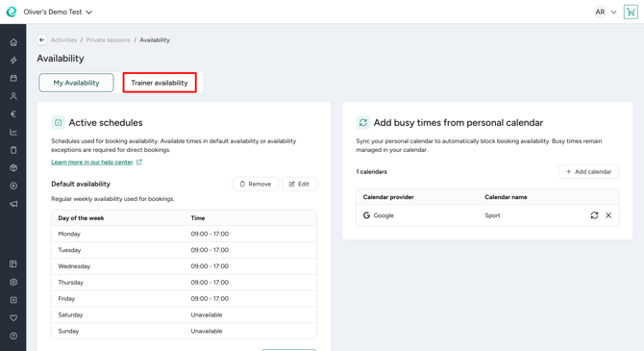
Task: Open the line chart analytics sidebar icon
Action: tap(13, 132)
